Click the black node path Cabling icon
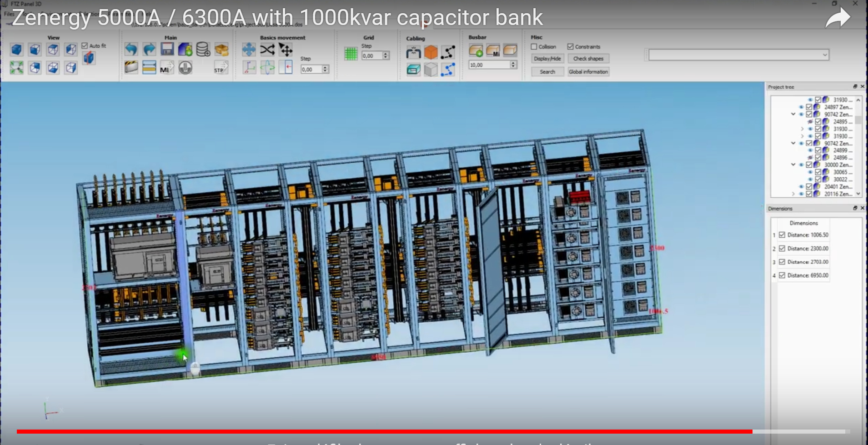 coord(448,53)
